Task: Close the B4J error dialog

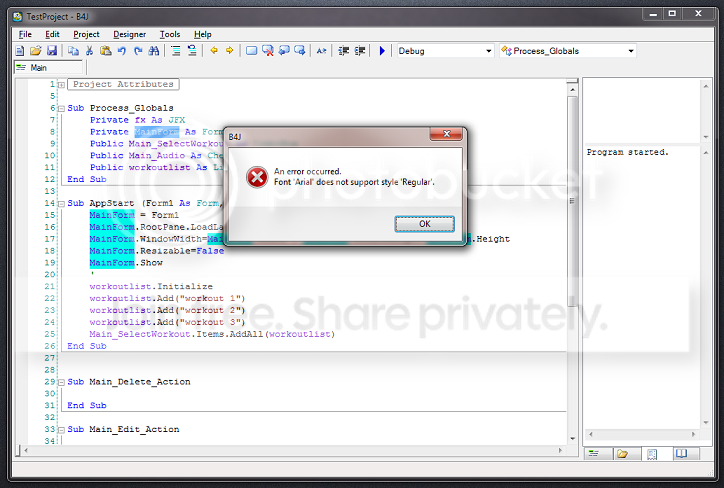Action: point(446,134)
